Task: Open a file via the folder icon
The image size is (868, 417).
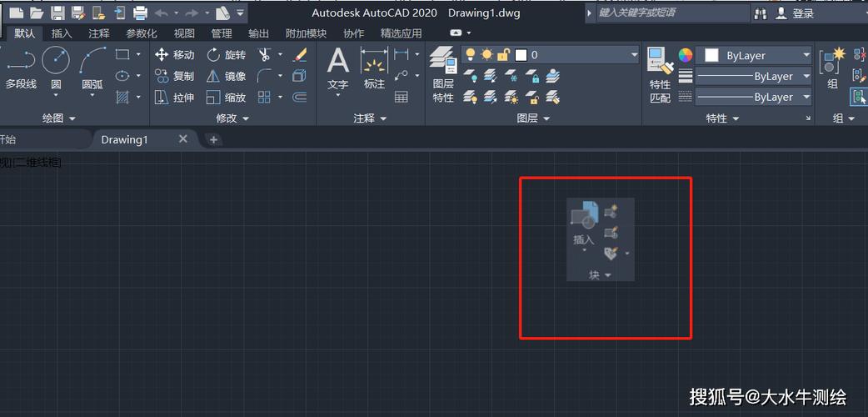Action: (37, 13)
